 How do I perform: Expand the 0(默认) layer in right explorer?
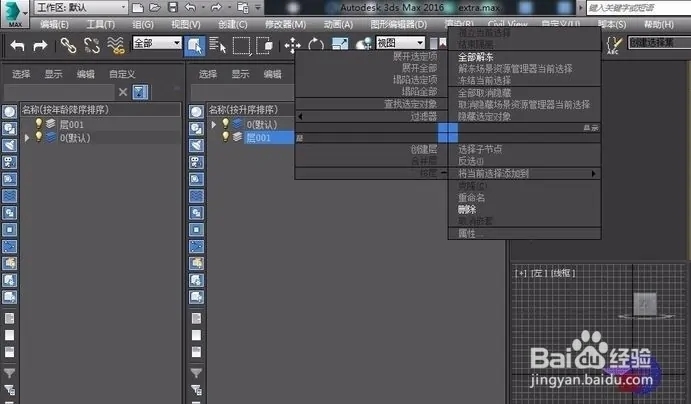(214, 125)
